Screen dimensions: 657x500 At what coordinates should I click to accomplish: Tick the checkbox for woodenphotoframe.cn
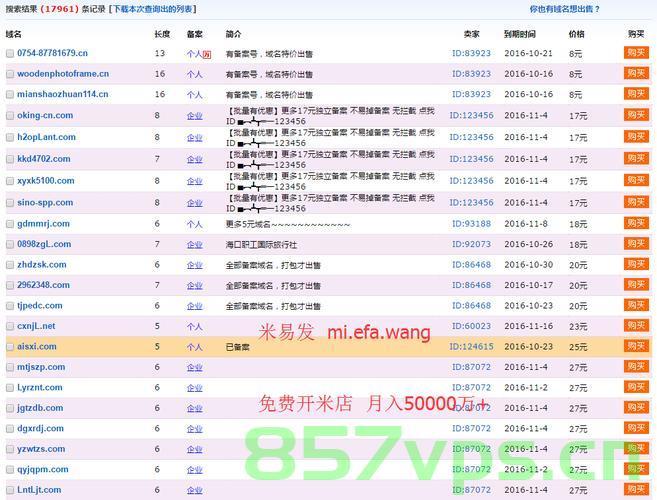10,74
